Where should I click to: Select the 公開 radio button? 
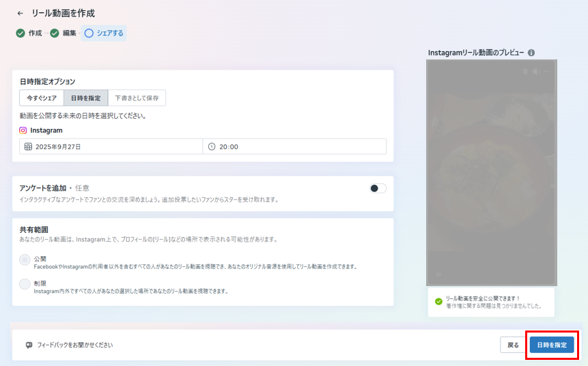(25, 259)
